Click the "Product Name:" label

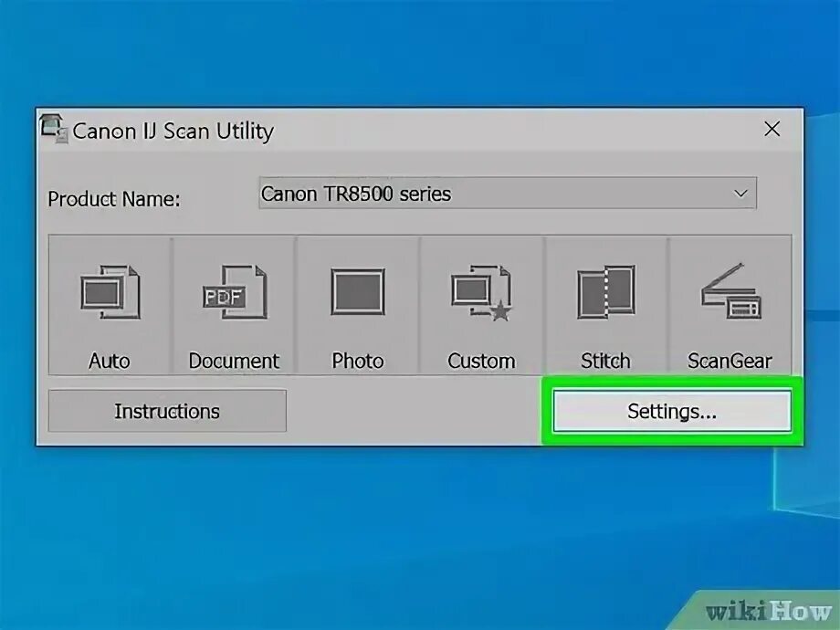click(x=114, y=199)
